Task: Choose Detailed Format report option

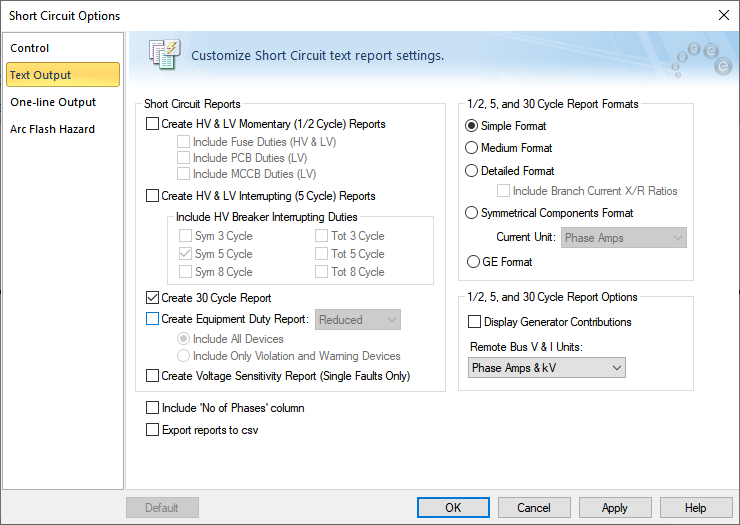Action: 472,171
